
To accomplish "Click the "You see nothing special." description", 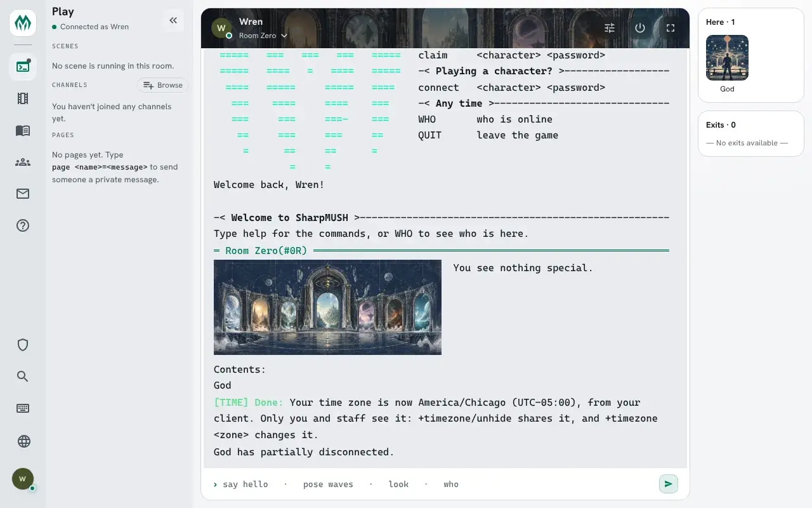I will [x=523, y=268].
